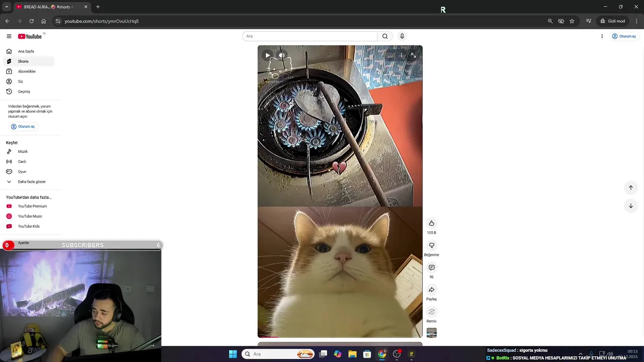Open zoom control in address bar

coord(550,21)
